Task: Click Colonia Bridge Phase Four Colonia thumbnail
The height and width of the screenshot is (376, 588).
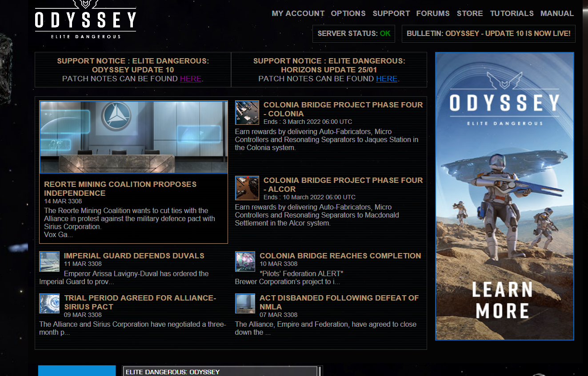Action: click(x=247, y=113)
